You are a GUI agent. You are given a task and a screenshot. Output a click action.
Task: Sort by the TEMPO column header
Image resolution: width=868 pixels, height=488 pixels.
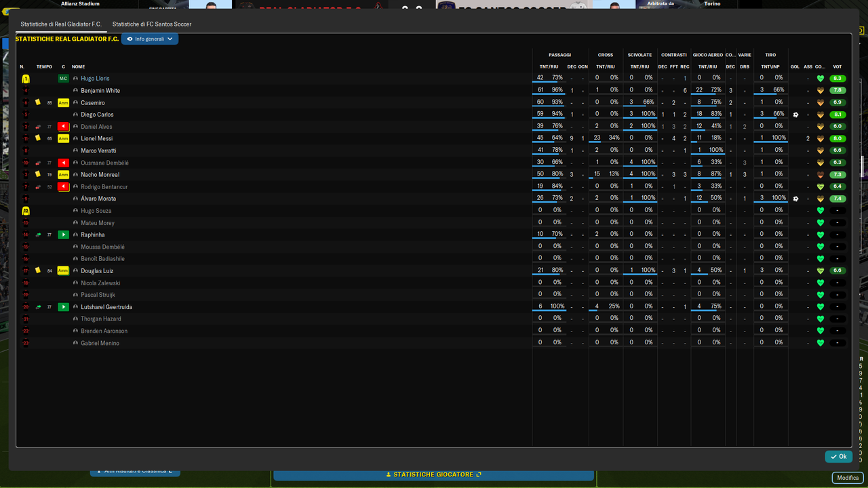44,66
